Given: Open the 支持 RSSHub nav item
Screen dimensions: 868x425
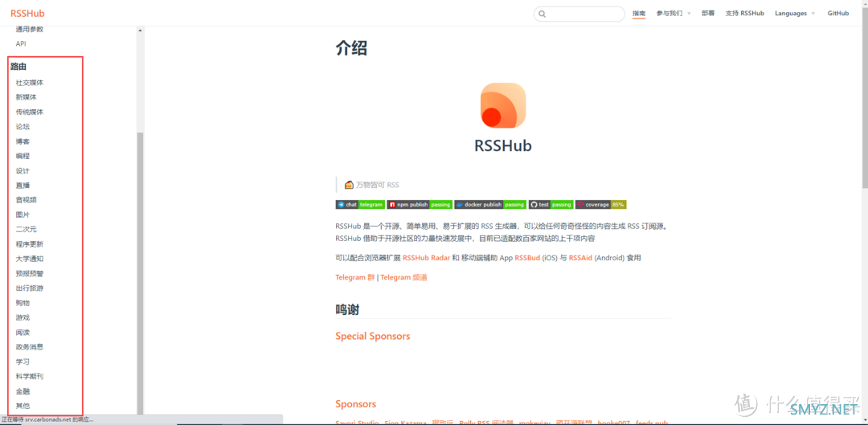Looking at the screenshot, I should (744, 14).
